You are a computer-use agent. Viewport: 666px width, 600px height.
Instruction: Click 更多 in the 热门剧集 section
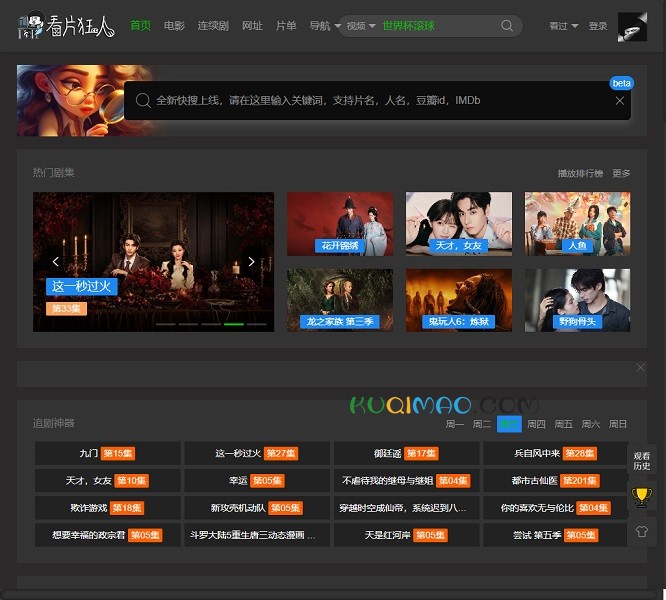pos(621,173)
